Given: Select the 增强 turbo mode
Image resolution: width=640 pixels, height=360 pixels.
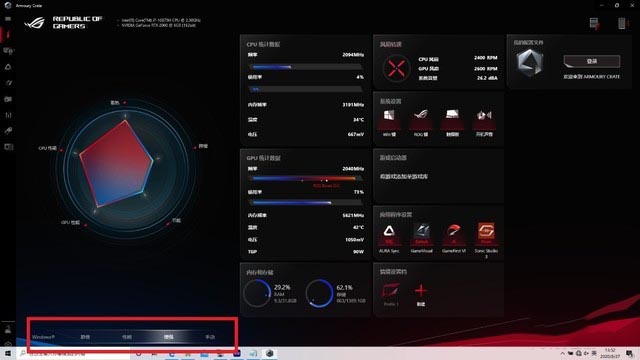Looking at the screenshot, I should [x=169, y=337].
